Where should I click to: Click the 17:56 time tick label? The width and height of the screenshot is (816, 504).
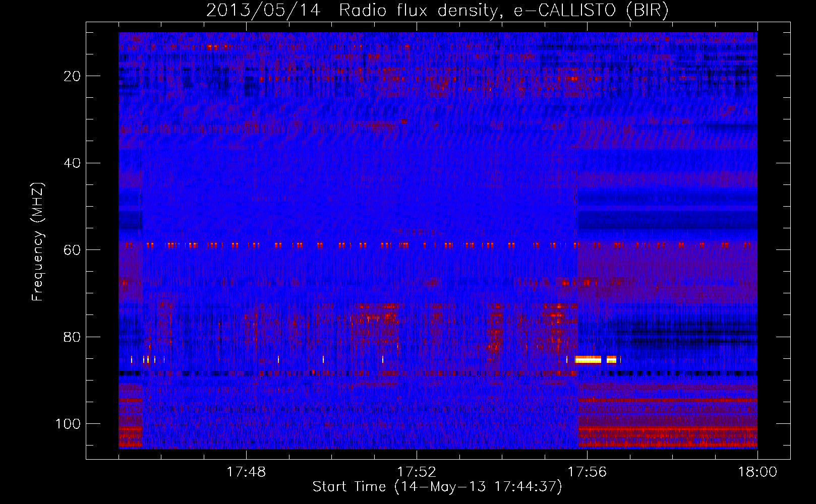click(587, 472)
